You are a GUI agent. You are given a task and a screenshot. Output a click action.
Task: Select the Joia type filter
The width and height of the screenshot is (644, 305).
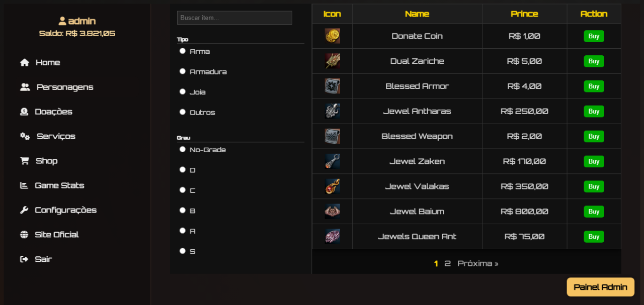click(183, 91)
